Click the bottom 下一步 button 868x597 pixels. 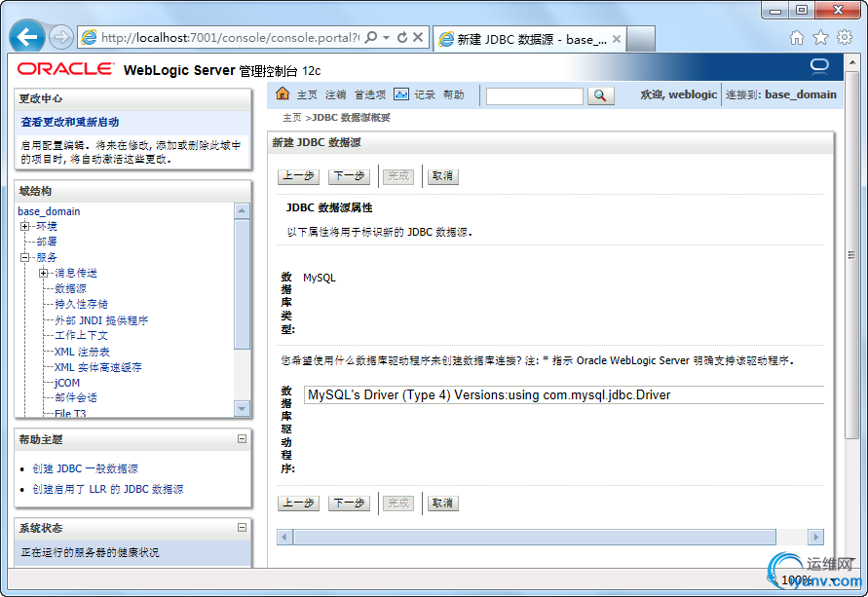[x=349, y=503]
